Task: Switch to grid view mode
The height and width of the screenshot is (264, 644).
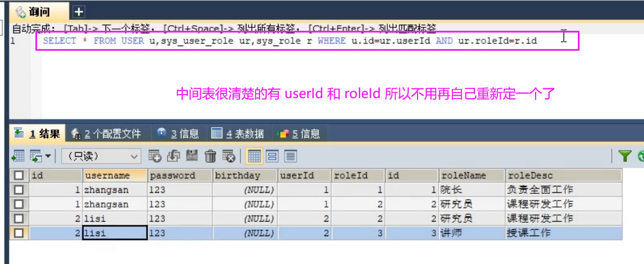Action: 254,156
